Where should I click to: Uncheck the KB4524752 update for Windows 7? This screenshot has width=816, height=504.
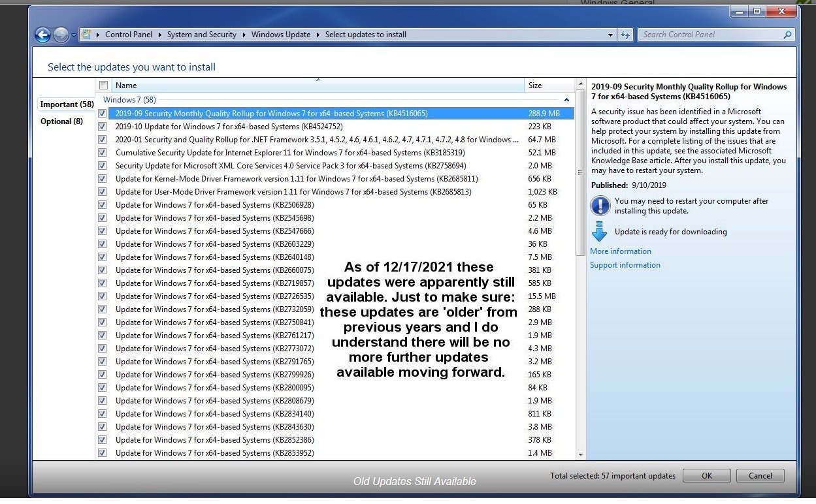(x=103, y=126)
